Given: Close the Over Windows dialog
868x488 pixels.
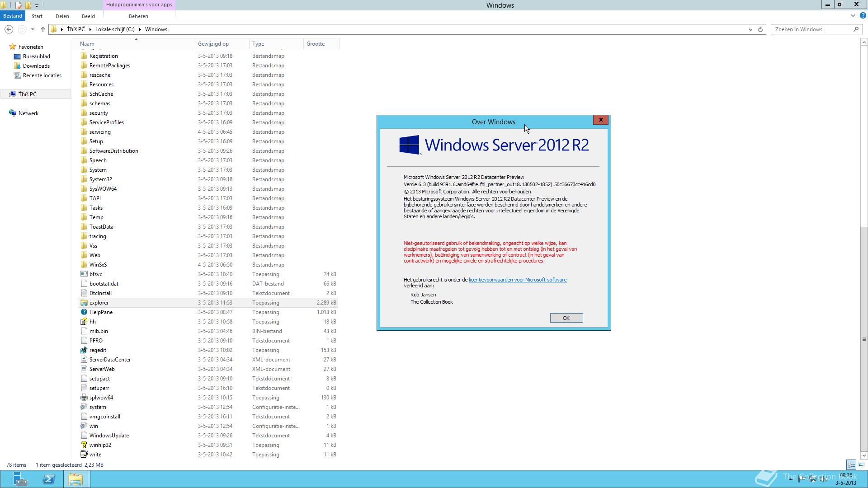Looking at the screenshot, I should (x=601, y=120).
